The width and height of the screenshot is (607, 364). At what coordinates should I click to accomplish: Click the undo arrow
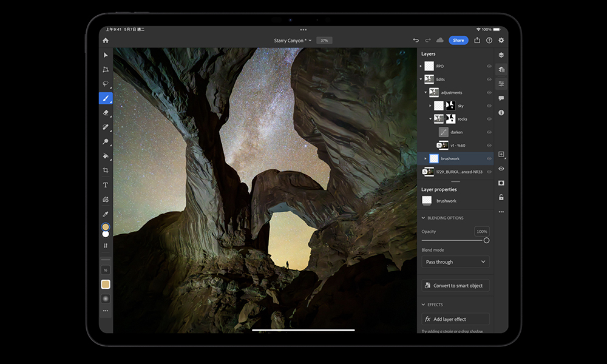pos(416,40)
